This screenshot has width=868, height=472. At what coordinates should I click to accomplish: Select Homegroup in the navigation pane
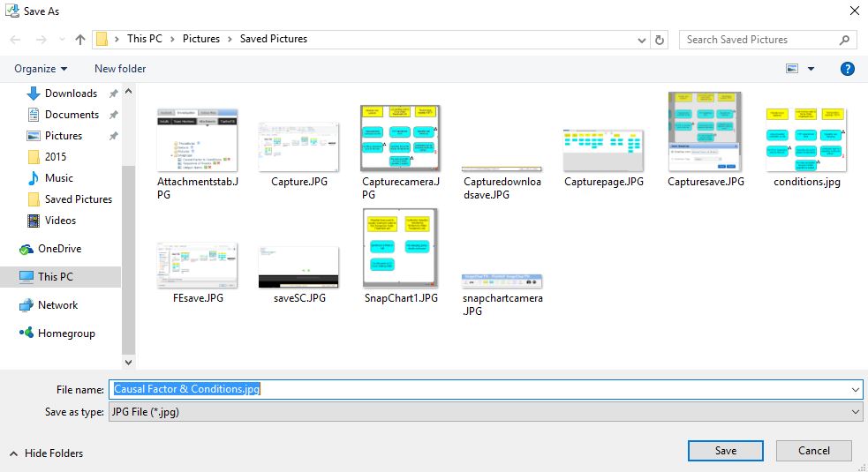pyautogui.click(x=65, y=333)
